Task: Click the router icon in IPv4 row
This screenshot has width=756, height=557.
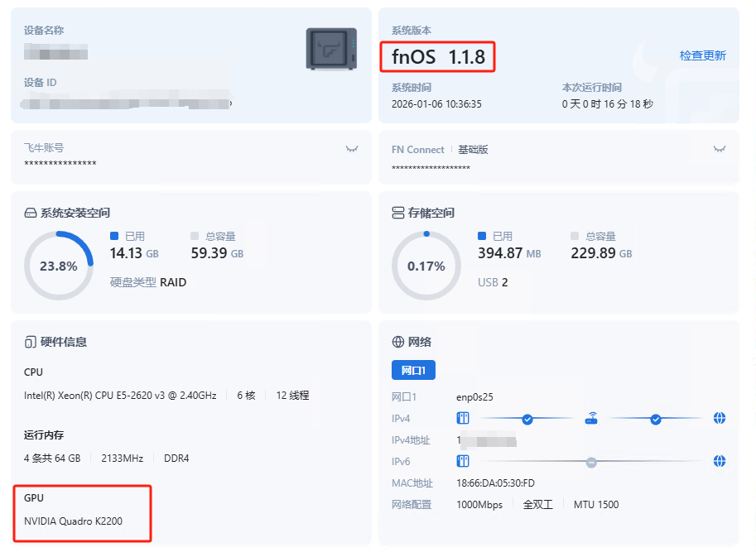Action: click(591, 418)
